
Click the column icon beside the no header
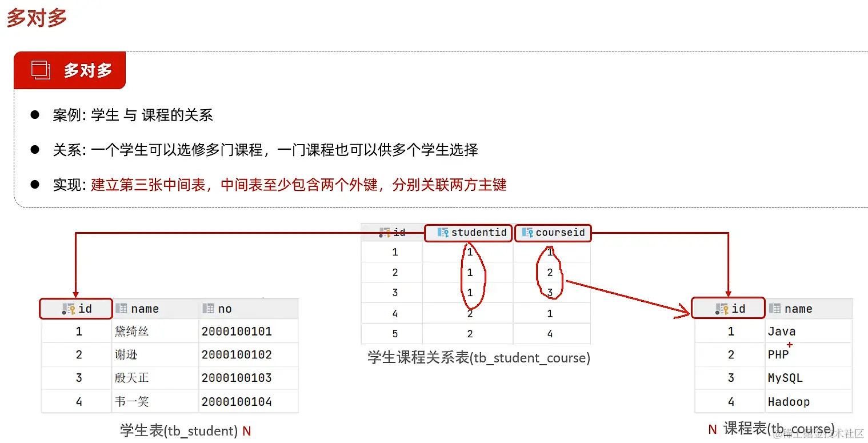[208, 309]
